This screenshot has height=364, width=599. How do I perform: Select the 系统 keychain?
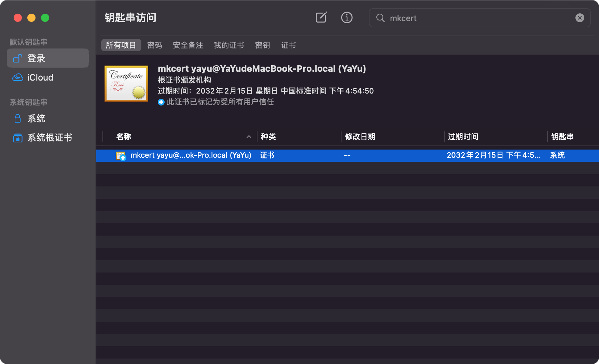click(x=48, y=118)
